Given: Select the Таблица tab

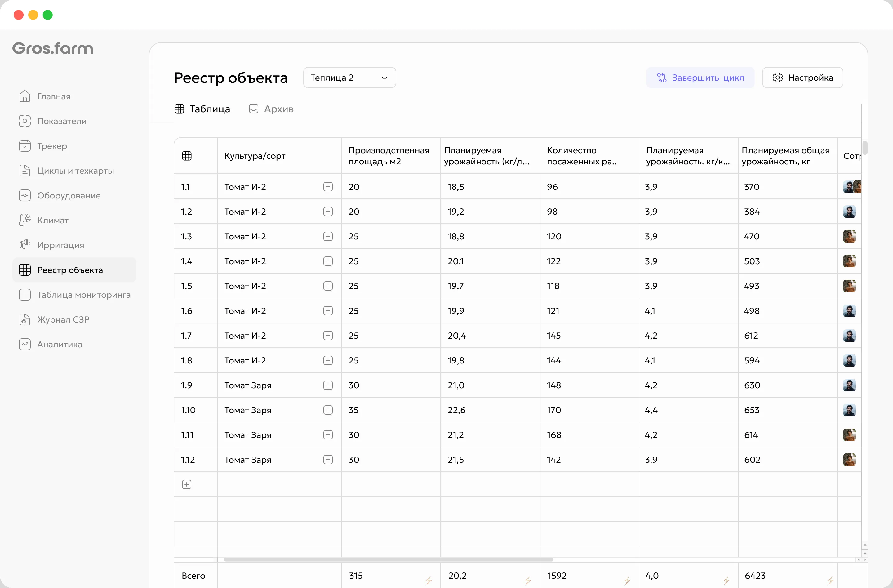Looking at the screenshot, I should pyautogui.click(x=202, y=109).
